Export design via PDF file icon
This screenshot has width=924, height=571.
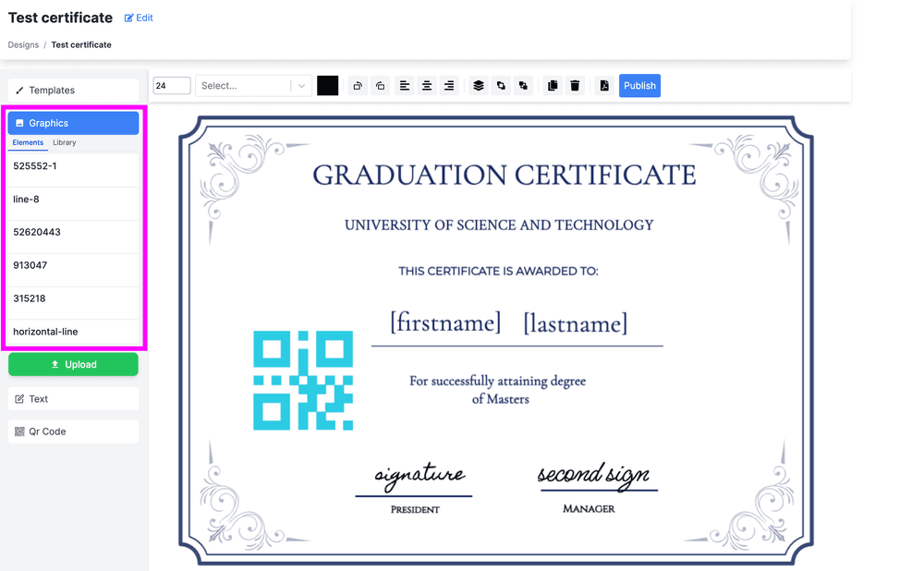click(x=604, y=86)
